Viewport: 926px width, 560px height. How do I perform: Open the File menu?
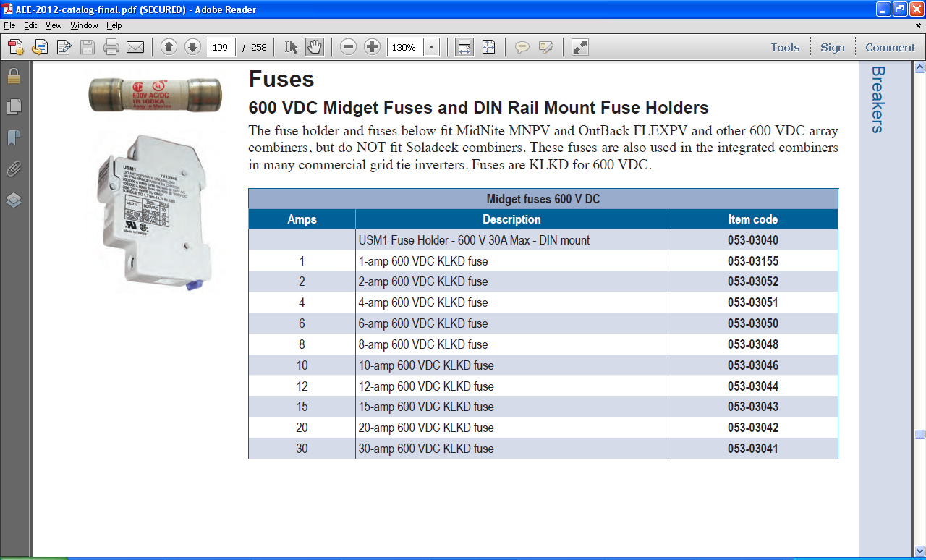tap(9, 25)
